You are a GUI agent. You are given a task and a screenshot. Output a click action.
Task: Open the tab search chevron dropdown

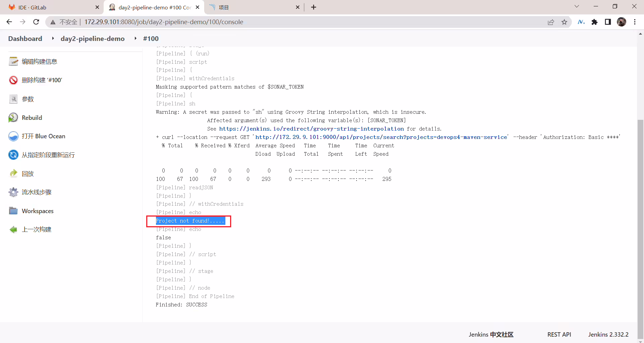577,7
